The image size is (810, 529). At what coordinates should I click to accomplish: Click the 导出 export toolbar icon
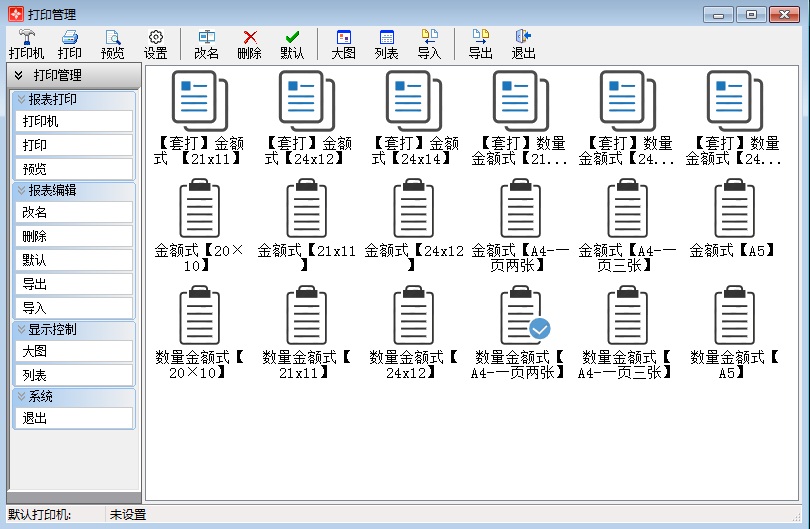click(480, 44)
